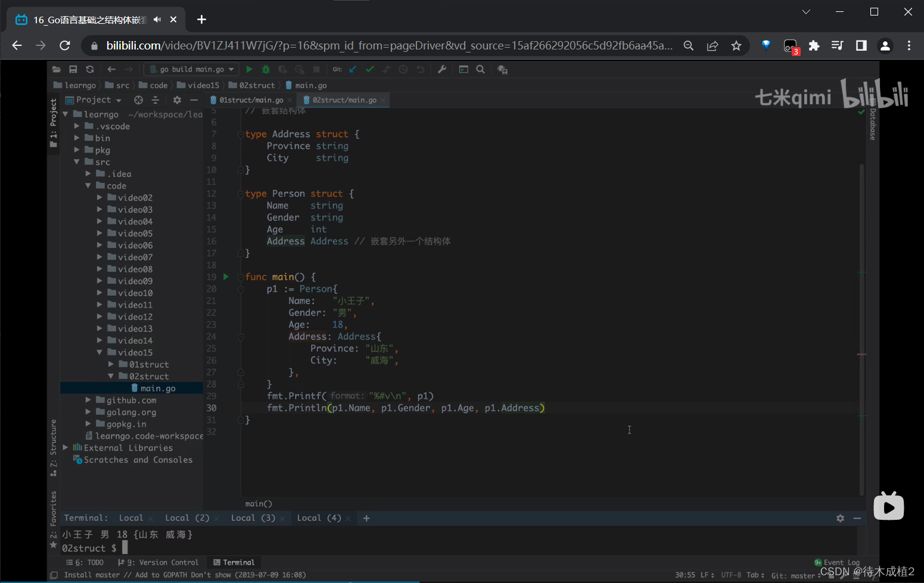Collapse the video15 folder
Screen dimensions: 924x583
[x=99, y=352]
